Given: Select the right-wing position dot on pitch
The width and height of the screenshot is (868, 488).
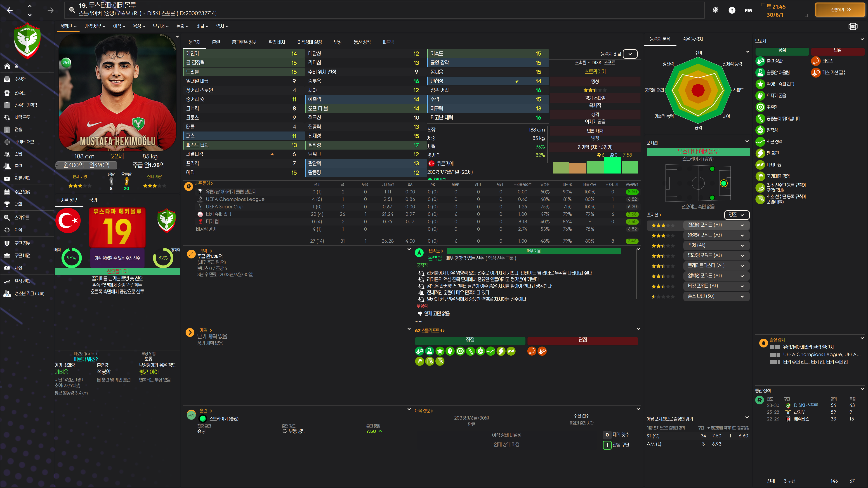Looking at the screenshot, I should click(x=712, y=198).
